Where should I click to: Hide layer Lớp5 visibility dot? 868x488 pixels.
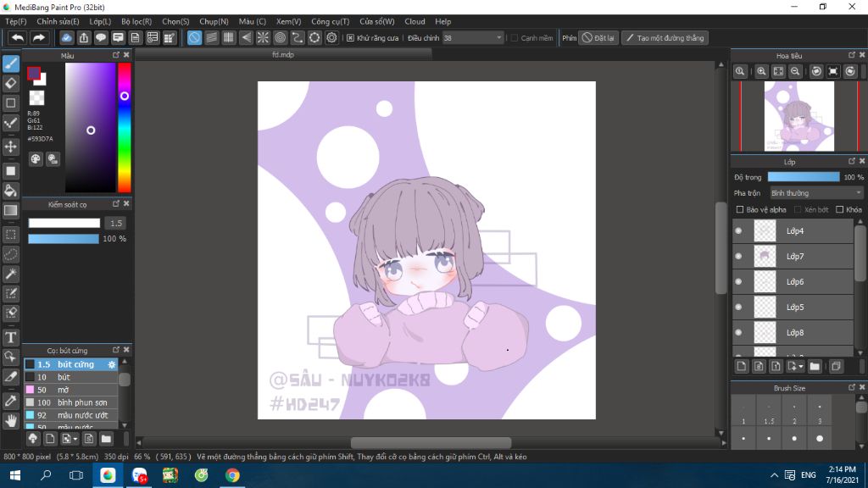tap(738, 307)
